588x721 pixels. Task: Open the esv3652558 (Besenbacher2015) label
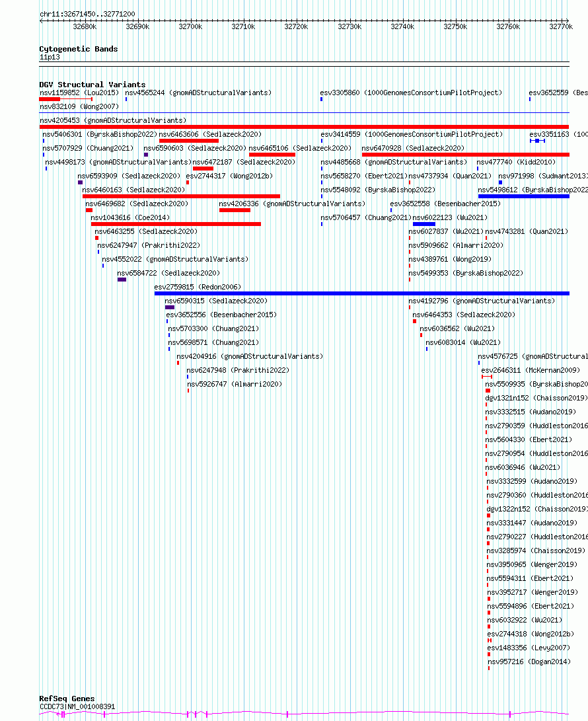[x=445, y=204]
